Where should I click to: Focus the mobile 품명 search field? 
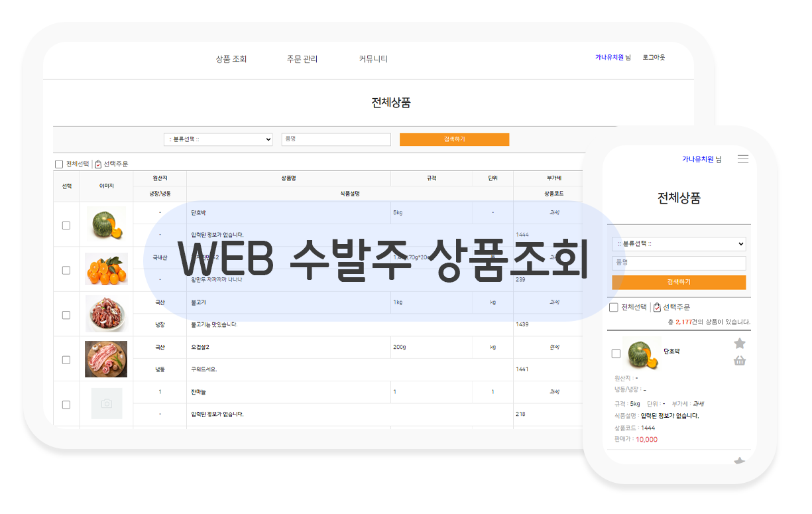click(679, 263)
